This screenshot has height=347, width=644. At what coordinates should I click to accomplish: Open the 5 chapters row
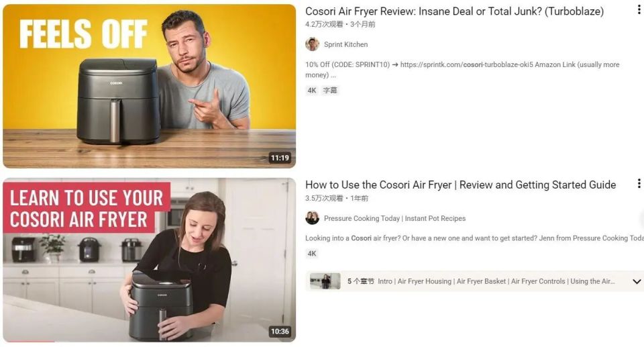click(474, 282)
